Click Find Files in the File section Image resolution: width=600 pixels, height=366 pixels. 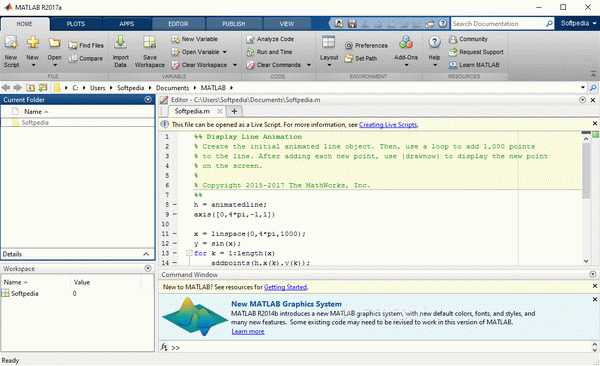[86, 46]
